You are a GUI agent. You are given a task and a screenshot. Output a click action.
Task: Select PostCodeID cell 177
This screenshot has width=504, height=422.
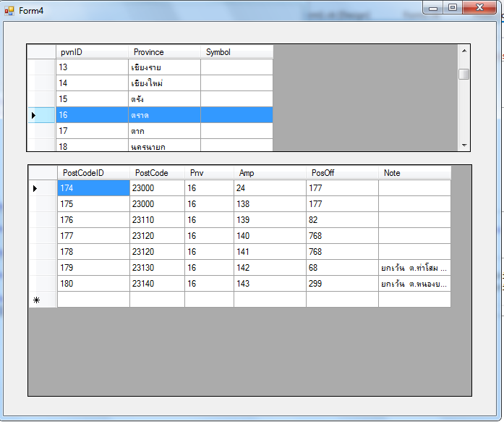(93, 236)
